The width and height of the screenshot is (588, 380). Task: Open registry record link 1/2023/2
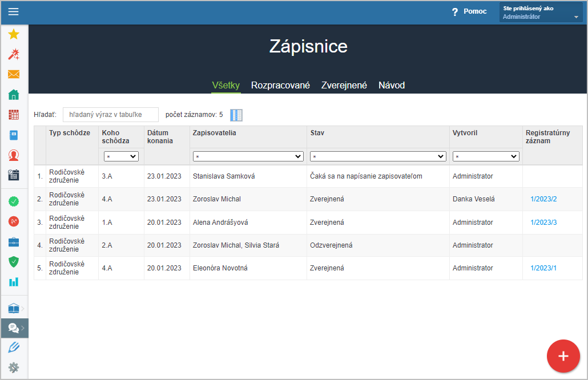543,199
